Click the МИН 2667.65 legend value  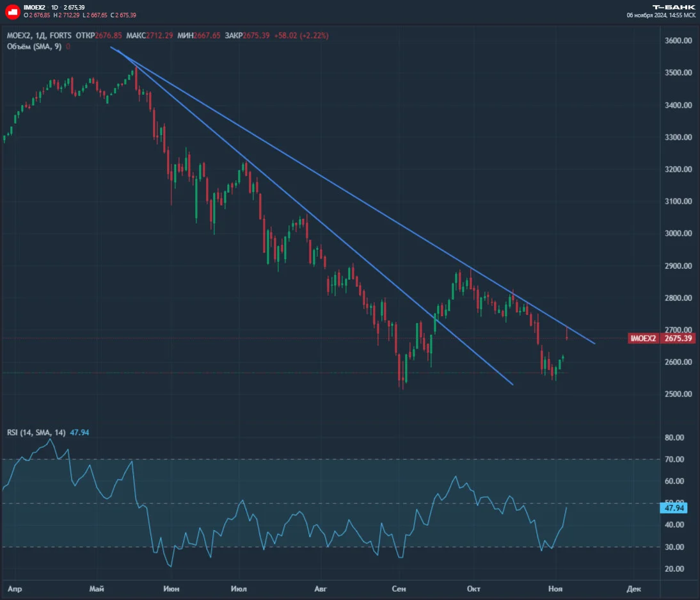[198, 35]
